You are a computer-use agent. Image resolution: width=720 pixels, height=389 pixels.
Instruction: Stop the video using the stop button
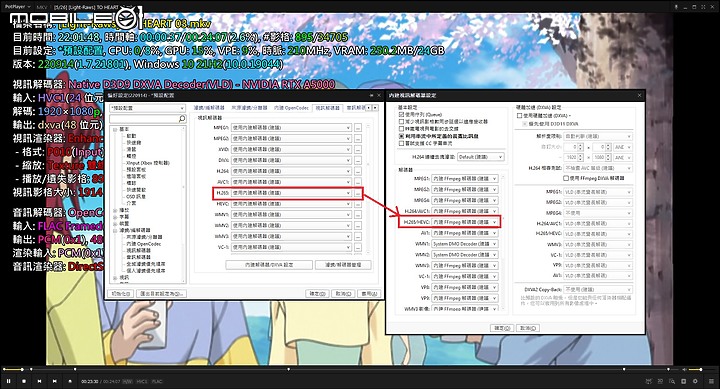tap(24, 381)
